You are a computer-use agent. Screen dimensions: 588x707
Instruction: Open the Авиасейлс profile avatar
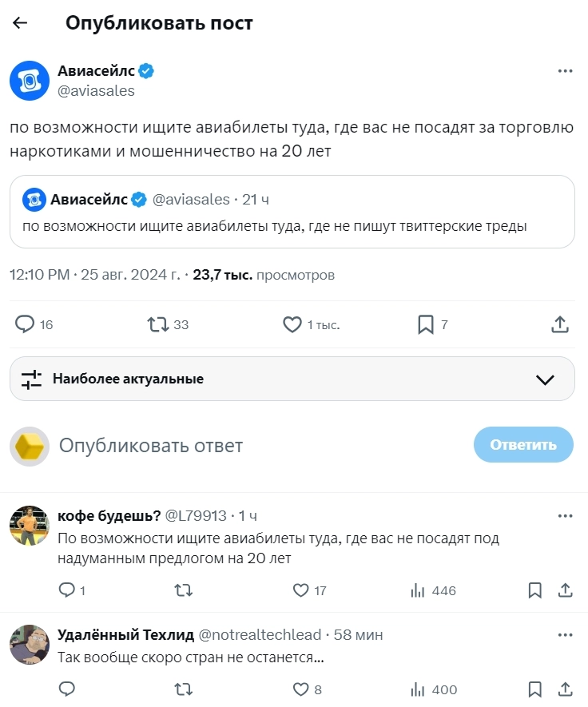coord(30,80)
